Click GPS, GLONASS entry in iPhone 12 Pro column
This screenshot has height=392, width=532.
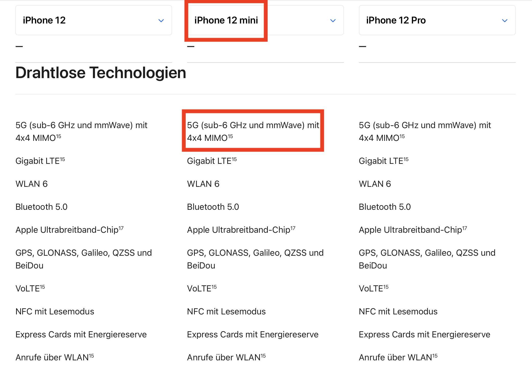point(427,259)
